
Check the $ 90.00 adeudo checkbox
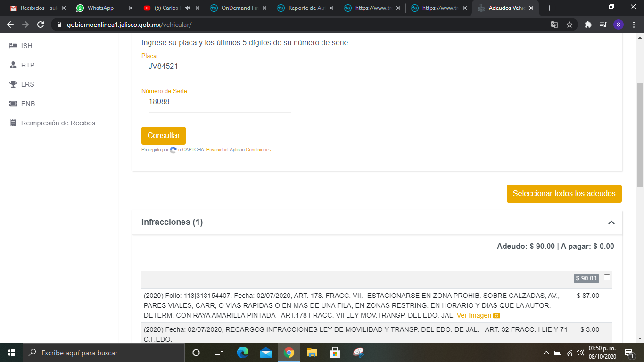(x=607, y=278)
